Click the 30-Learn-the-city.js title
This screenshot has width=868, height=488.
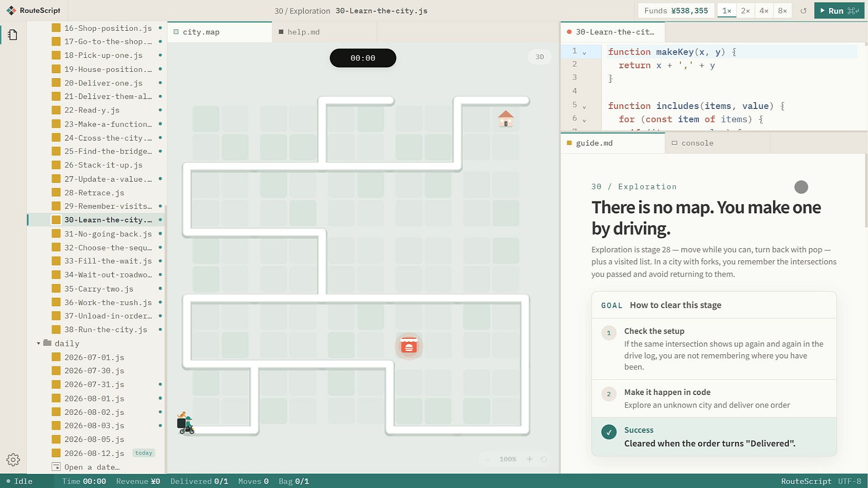click(381, 11)
